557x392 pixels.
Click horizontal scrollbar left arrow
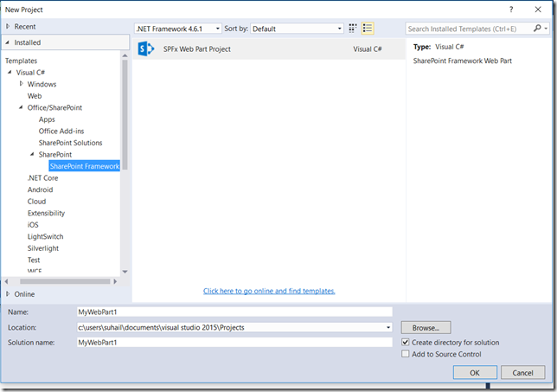pyautogui.click(x=6, y=281)
